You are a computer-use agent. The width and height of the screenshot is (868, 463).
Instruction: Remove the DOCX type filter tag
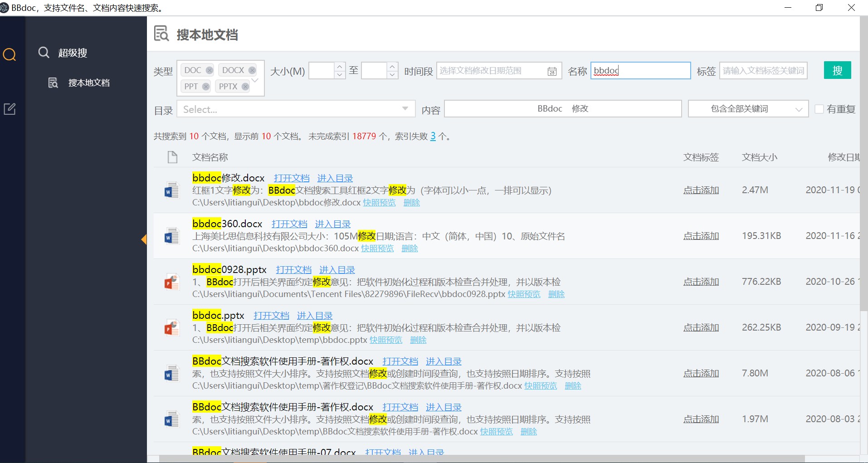click(x=252, y=70)
